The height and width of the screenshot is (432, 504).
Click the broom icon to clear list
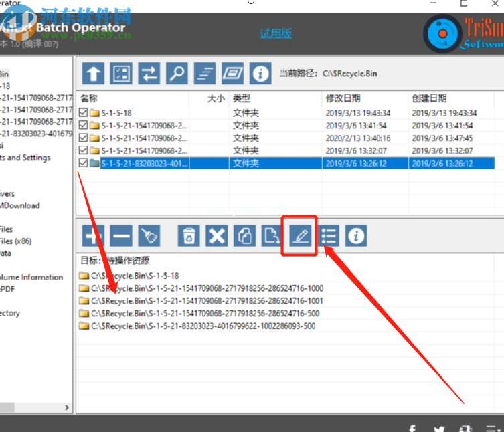coord(149,235)
